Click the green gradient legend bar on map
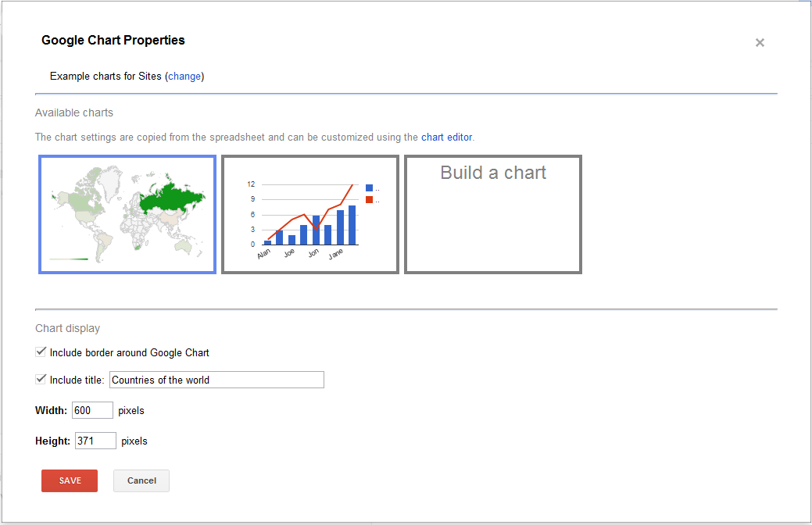The width and height of the screenshot is (812, 525). click(69, 259)
